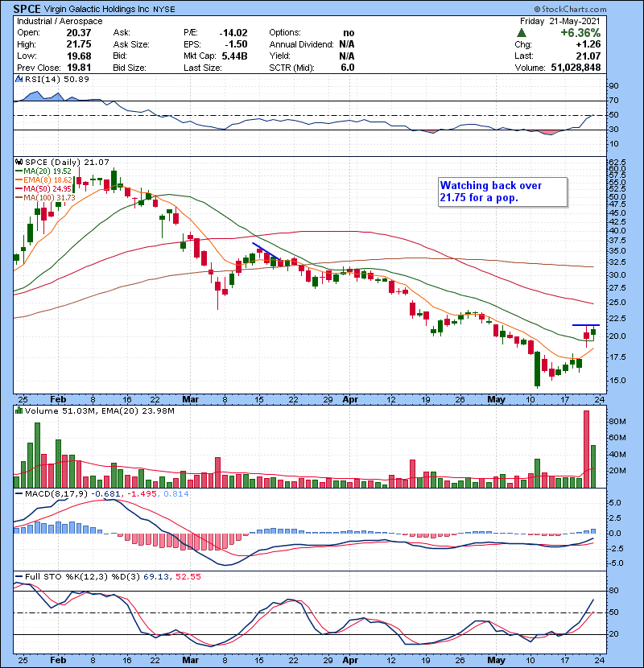The image size is (644, 668).
Task: Click the Last price 21.07 in the header
Action: [x=588, y=56]
